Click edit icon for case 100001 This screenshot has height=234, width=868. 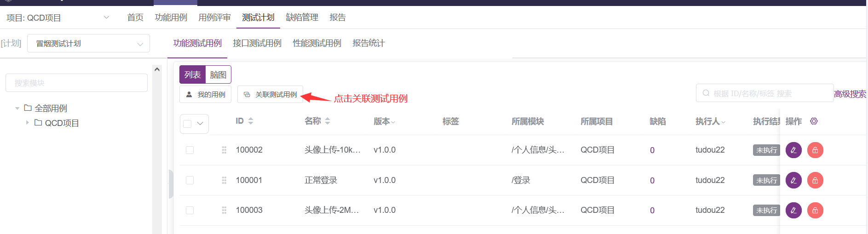793,180
